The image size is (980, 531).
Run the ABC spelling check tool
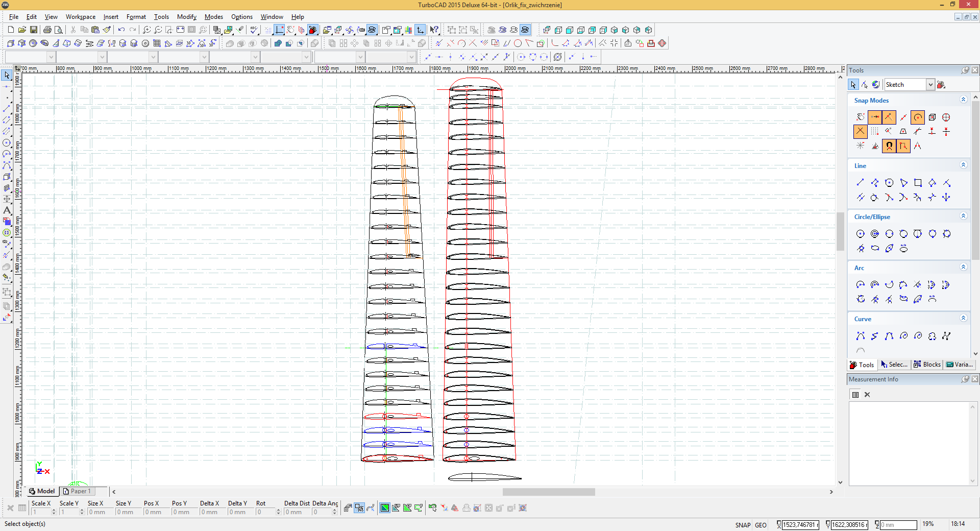click(254, 30)
